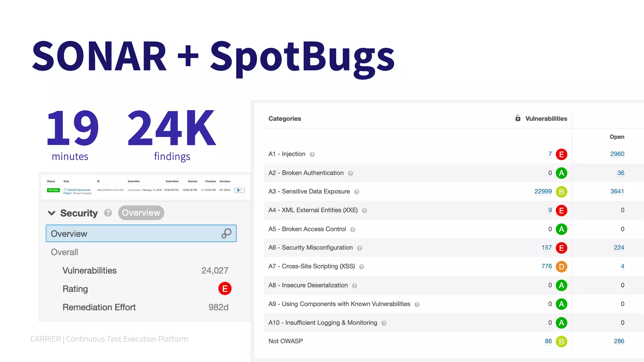The image size is (644, 362).
Task: Click OWASP Benchmark project task icon
Action: [x=65, y=190]
